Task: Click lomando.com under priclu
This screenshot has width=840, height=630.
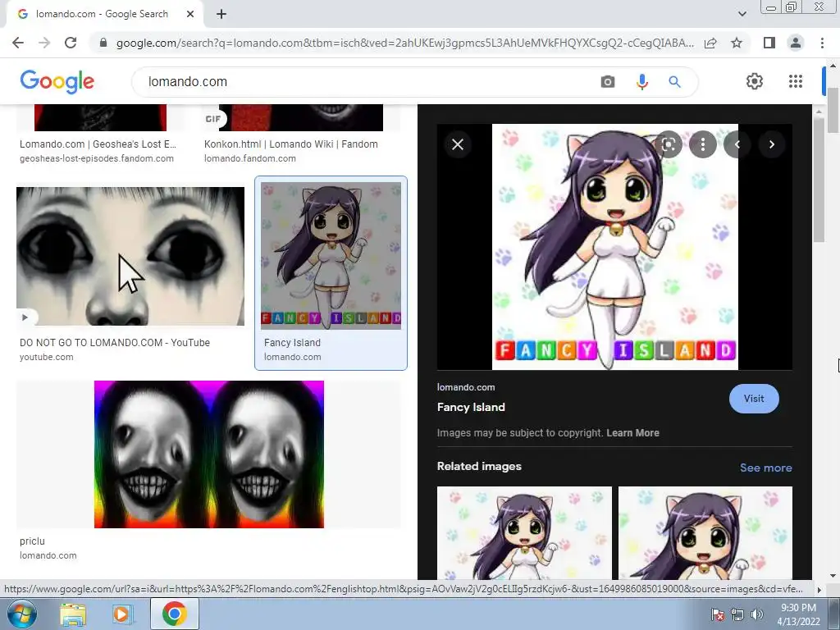Action: click(48, 555)
